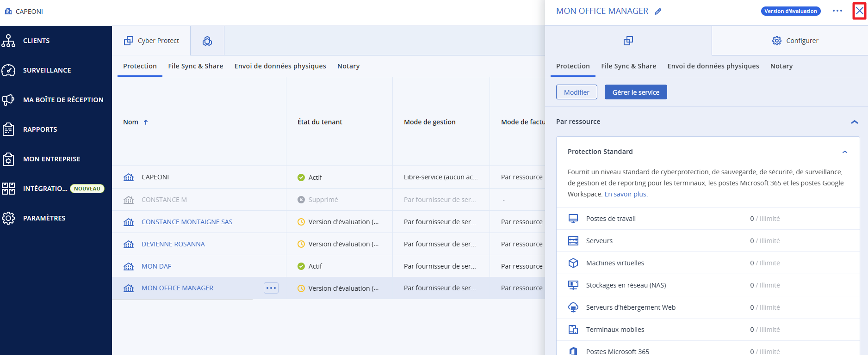This screenshot has height=355, width=868.
Task: Click the tenant icon of CAPEONI row
Action: tap(129, 177)
